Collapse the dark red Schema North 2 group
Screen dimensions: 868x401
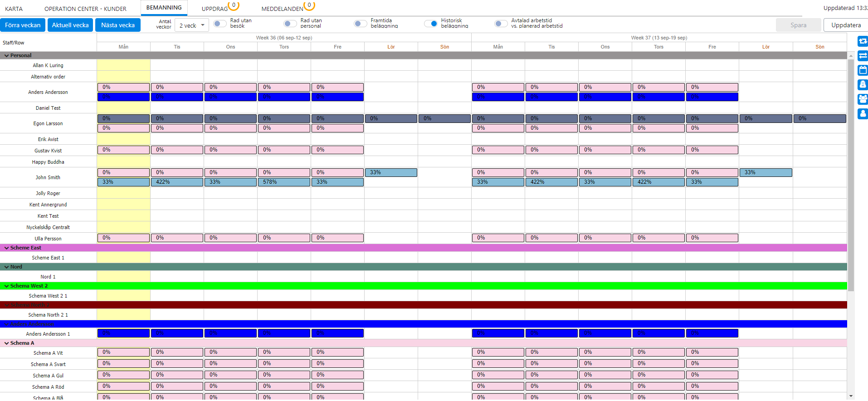[6, 305]
